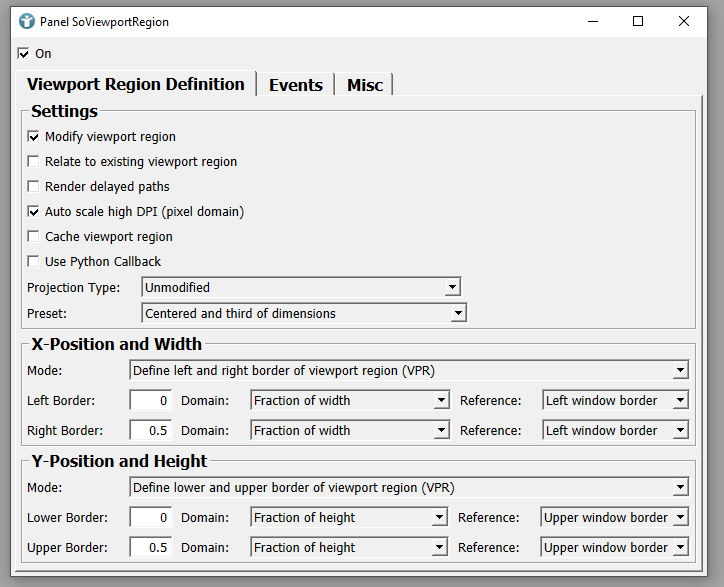This screenshot has height=587, width=724.
Task: Expand the Y-Position Mode dropdown
Action: tap(409, 488)
